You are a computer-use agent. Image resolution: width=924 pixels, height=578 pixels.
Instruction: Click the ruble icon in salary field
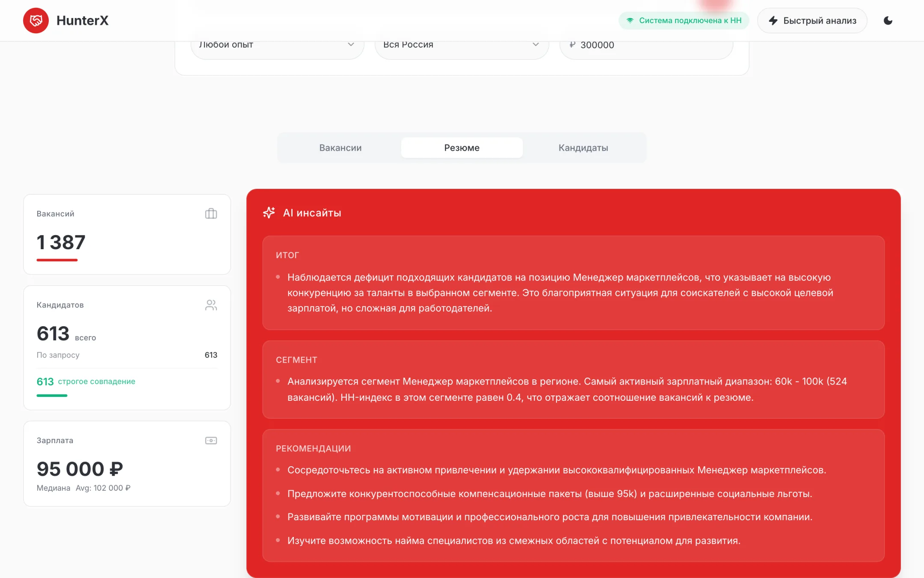(x=572, y=45)
